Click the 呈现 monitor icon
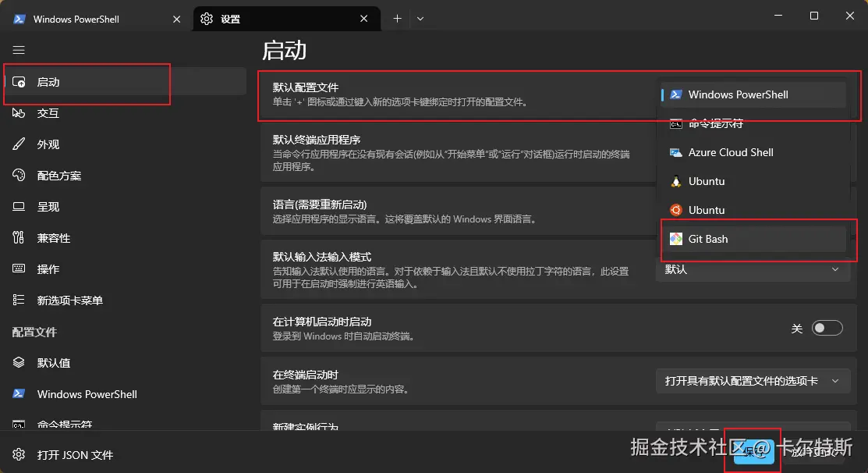The height and width of the screenshot is (473, 868). click(19, 207)
